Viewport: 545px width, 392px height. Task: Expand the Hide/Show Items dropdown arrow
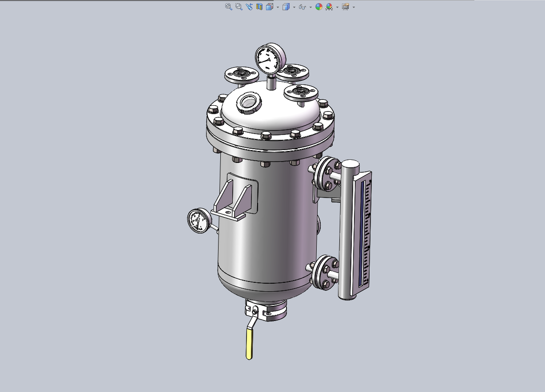tap(310, 7)
